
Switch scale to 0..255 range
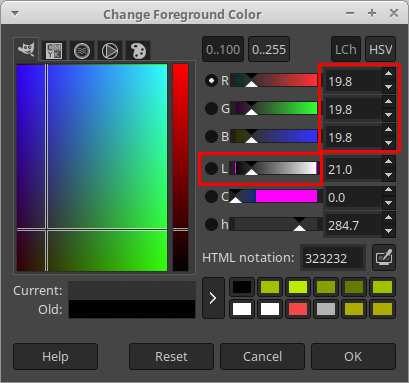269,49
